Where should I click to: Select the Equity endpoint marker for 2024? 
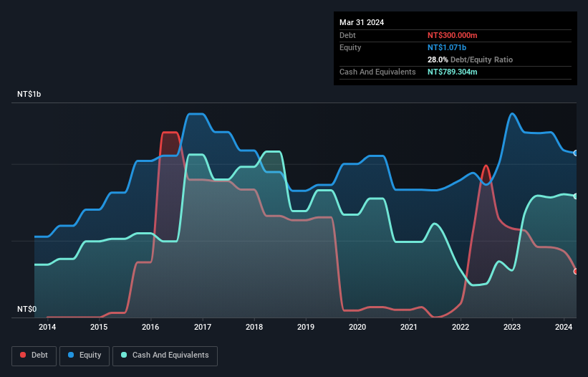pos(576,153)
